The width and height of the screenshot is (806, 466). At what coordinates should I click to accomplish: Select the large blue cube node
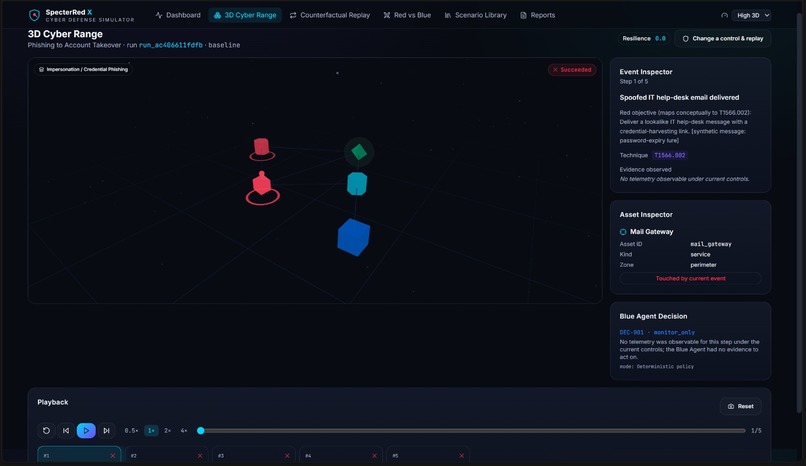point(354,237)
